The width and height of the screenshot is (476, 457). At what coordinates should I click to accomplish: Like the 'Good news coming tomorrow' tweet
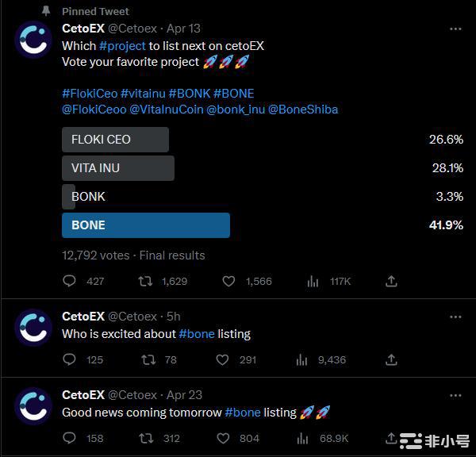228,438
